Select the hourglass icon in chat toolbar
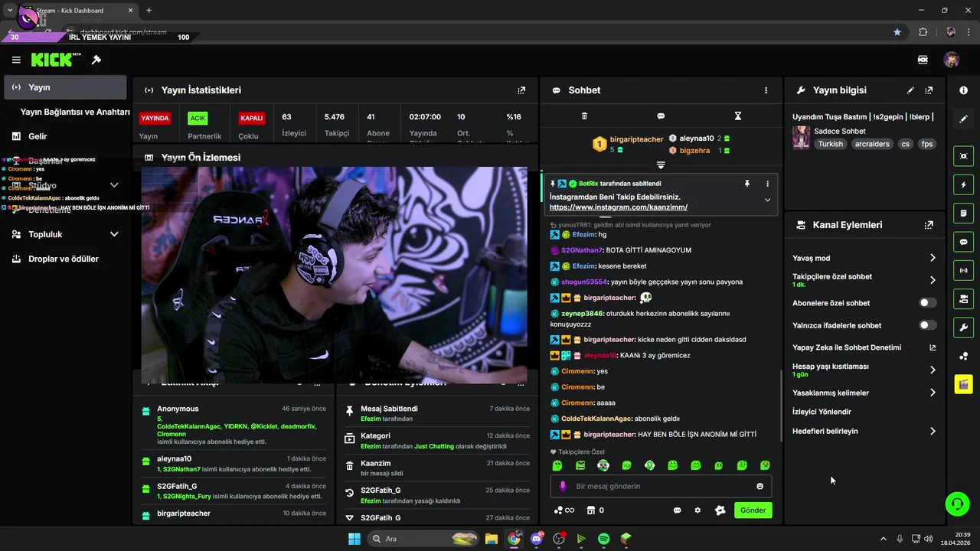Viewport: 980px width, 551px height. (738, 116)
